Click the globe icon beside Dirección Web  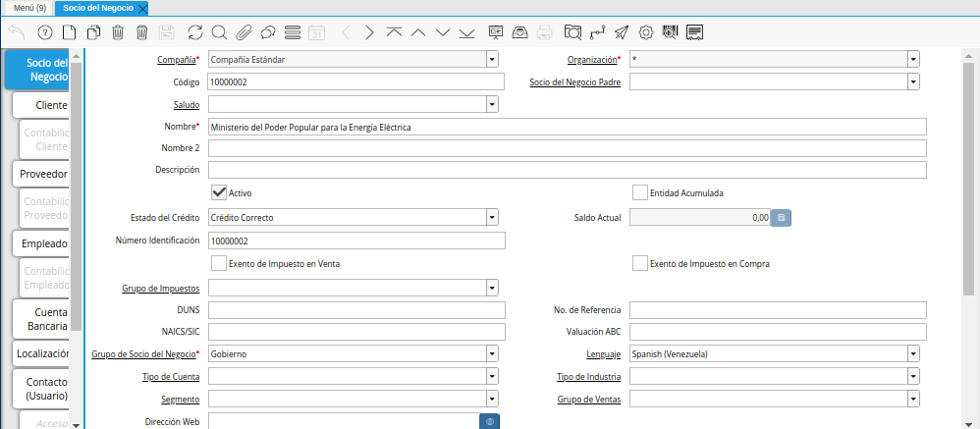(x=492, y=421)
